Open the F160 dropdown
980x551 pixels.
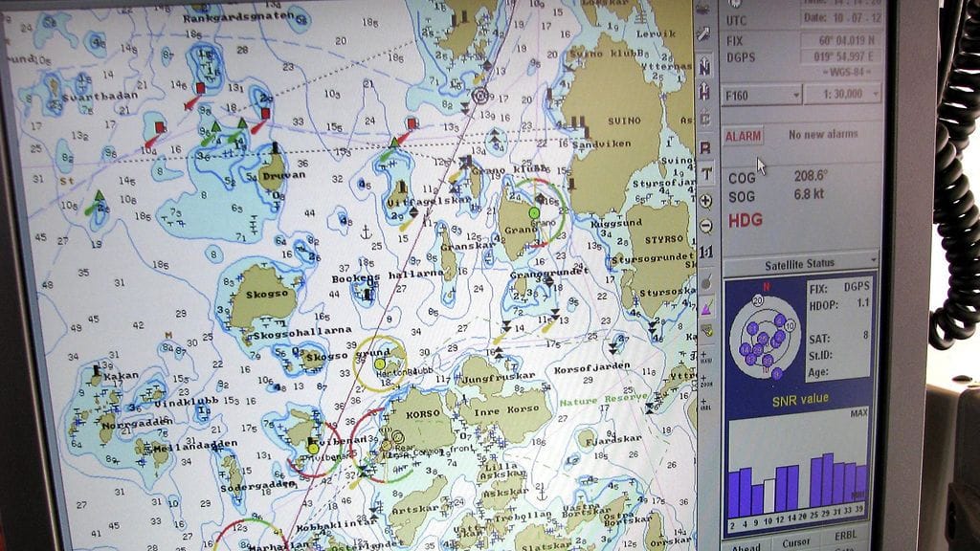[762, 95]
